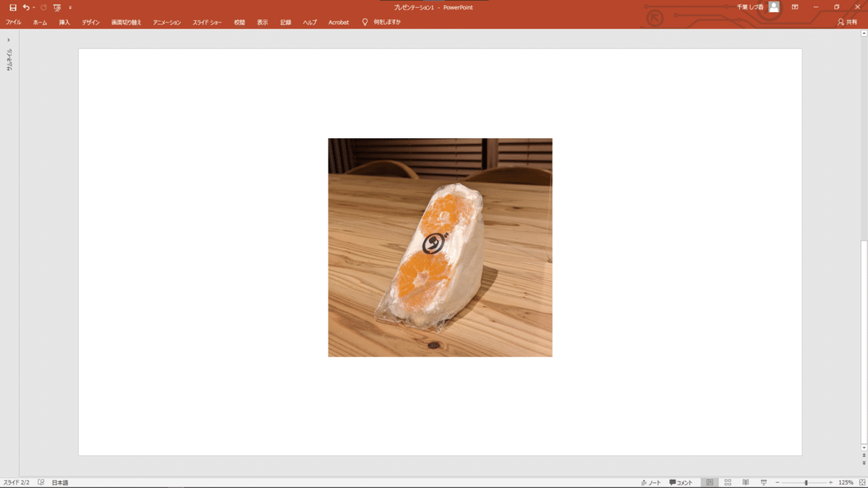Open the Customize Quick Access Toolbar arrow

(x=70, y=7)
